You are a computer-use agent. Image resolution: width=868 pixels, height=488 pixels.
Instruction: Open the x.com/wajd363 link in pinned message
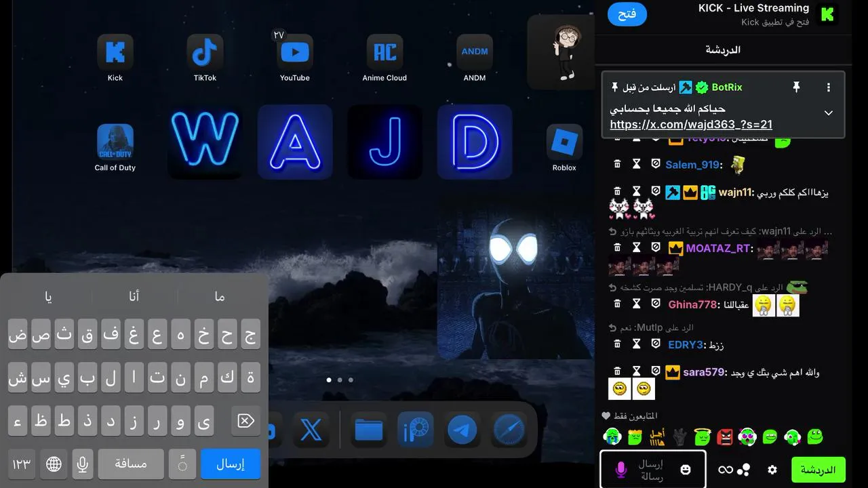click(691, 124)
